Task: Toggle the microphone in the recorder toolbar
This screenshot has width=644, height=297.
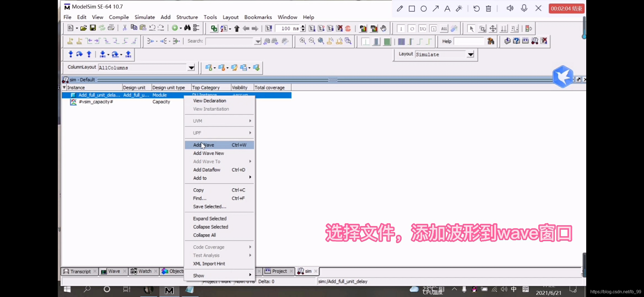Action: pyautogui.click(x=524, y=8)
